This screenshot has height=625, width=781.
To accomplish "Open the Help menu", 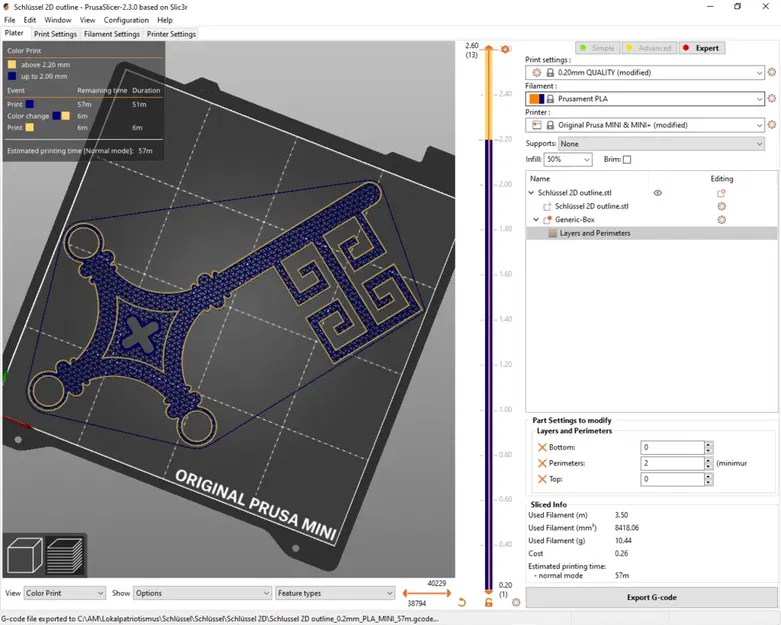I will pyautogui.click(x=165, y=20).
